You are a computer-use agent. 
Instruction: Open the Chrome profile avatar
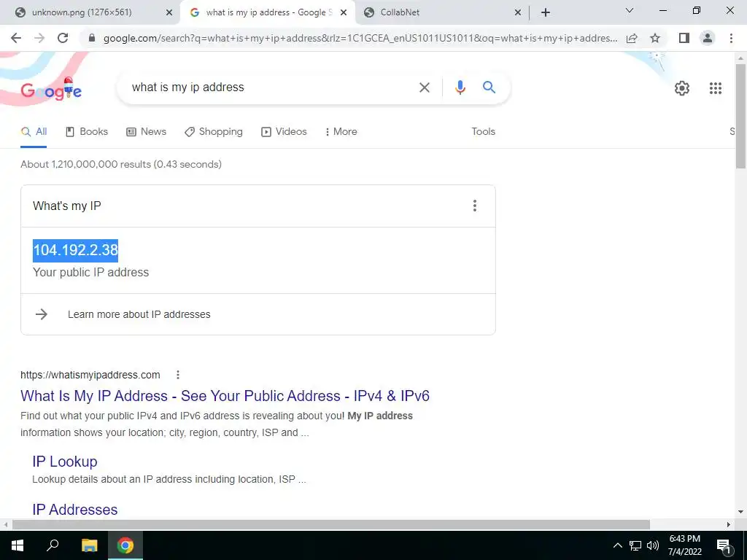(x=708, y=38)
